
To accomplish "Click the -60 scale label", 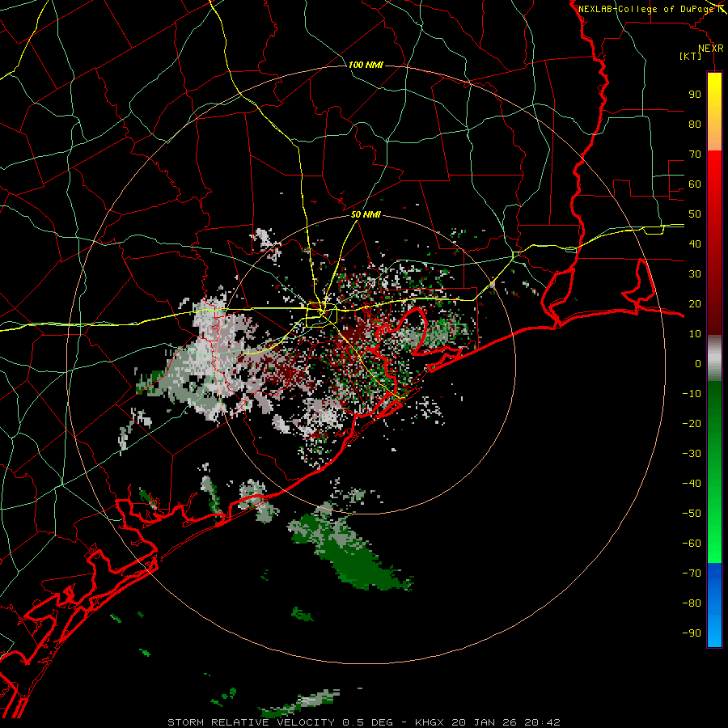I will tap(692, 544).
